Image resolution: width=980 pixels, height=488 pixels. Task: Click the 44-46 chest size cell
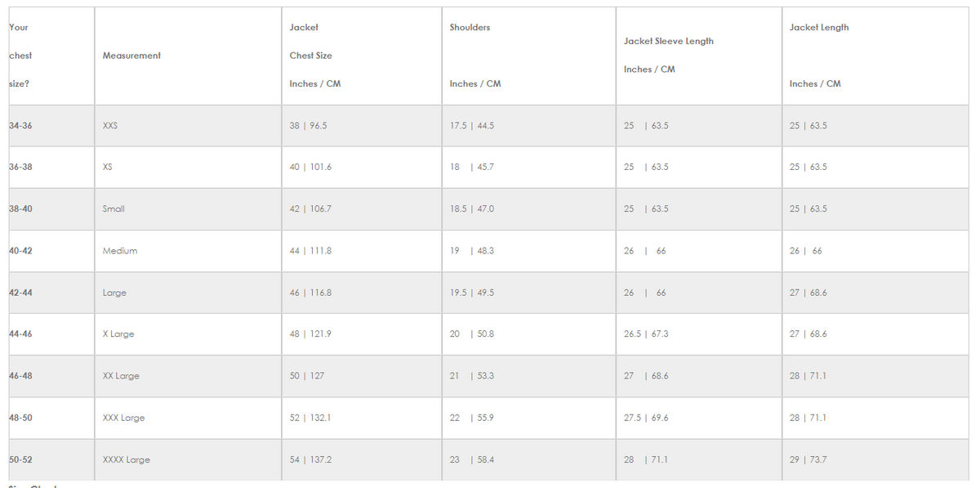click(x=21, y=334)
